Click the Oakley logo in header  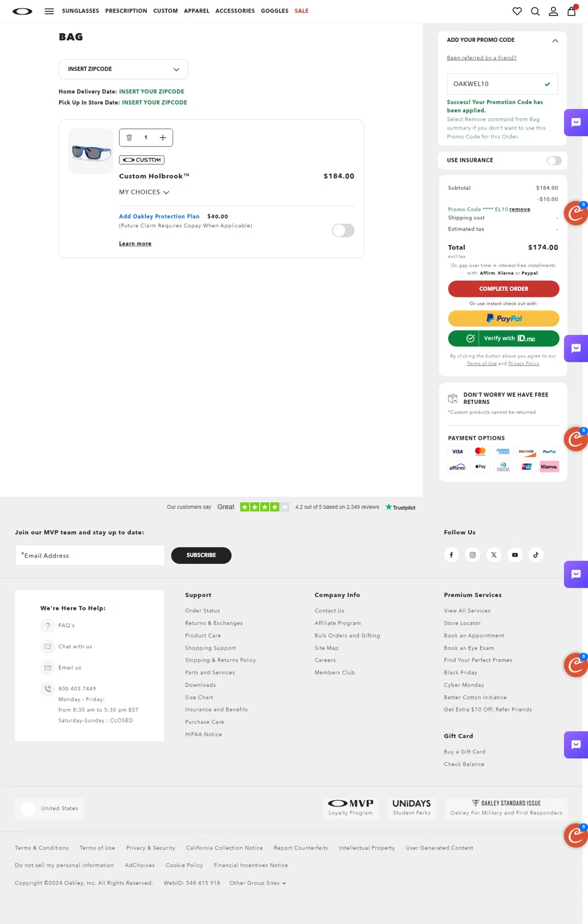coord(22,11)
